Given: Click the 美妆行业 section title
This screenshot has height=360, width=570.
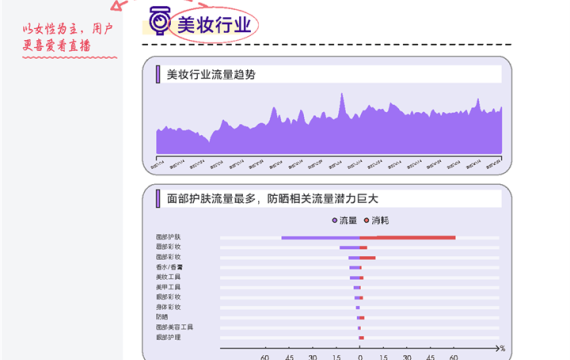Looking at the screenshot, I should point(214,25).
